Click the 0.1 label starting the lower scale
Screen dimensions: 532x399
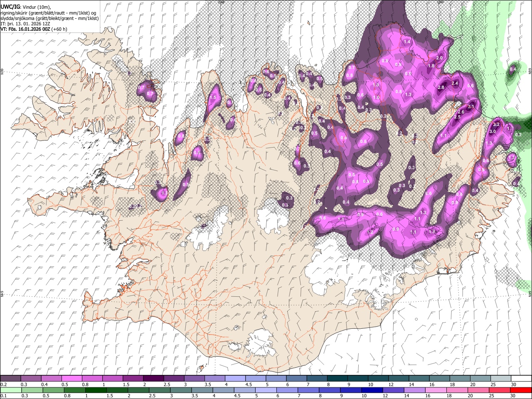coord(3,396)
